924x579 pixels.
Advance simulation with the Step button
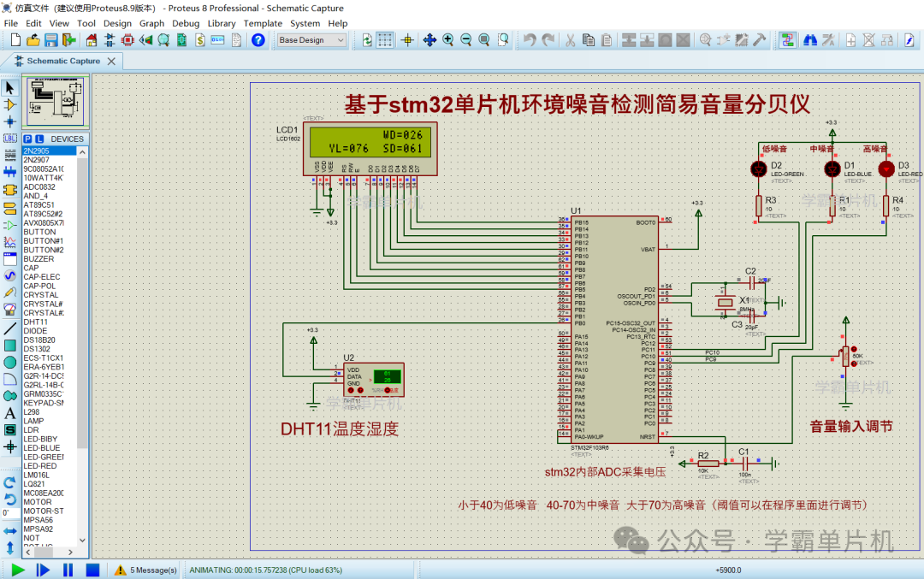(x=43, y=570)
